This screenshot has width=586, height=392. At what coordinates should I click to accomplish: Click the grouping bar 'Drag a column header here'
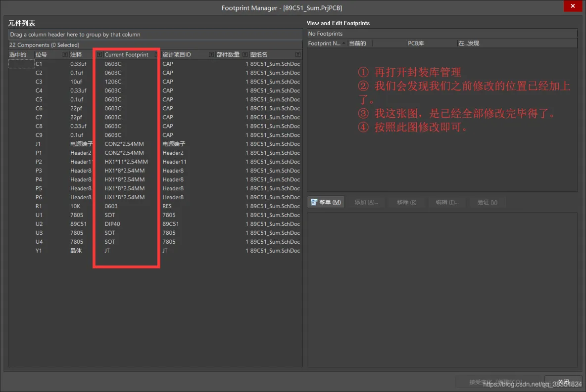tap(155, 34)
